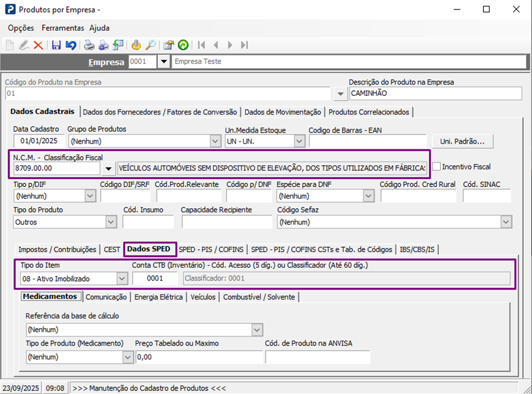Screen dimensions: 532x394
Task: Click the printer icon in the toolbar
Action: click(x=89, y=45)
